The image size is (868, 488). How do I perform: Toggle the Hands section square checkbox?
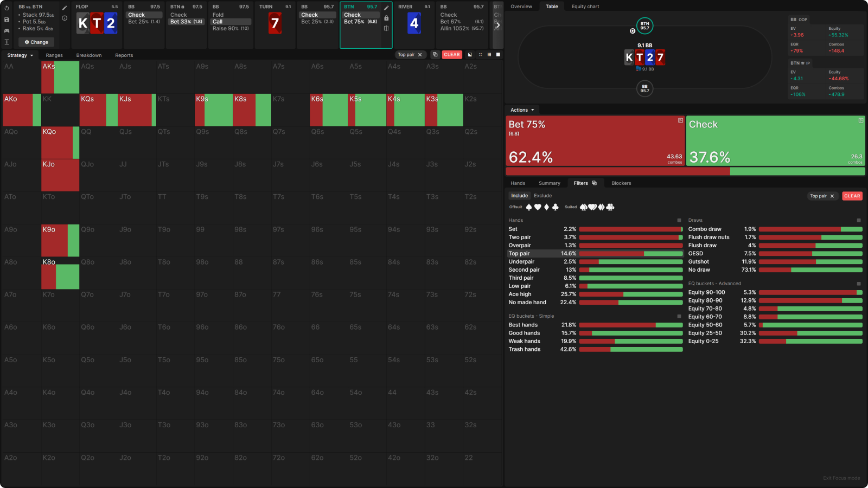[x=679, y=220]
